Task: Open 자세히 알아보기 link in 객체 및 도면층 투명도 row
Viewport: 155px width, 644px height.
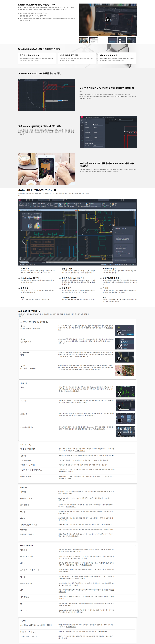Action: 107,525
